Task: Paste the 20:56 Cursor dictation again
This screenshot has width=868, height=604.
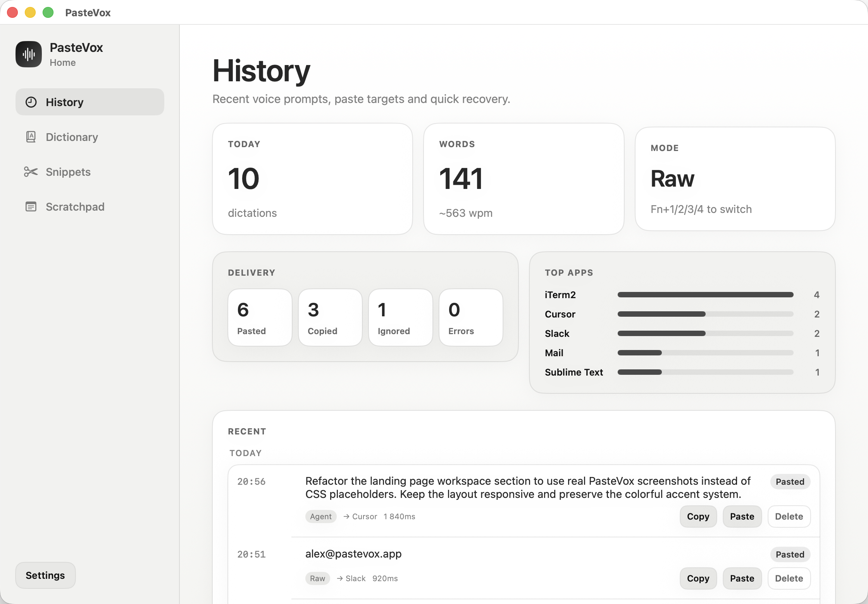Action: click(742, 516)
